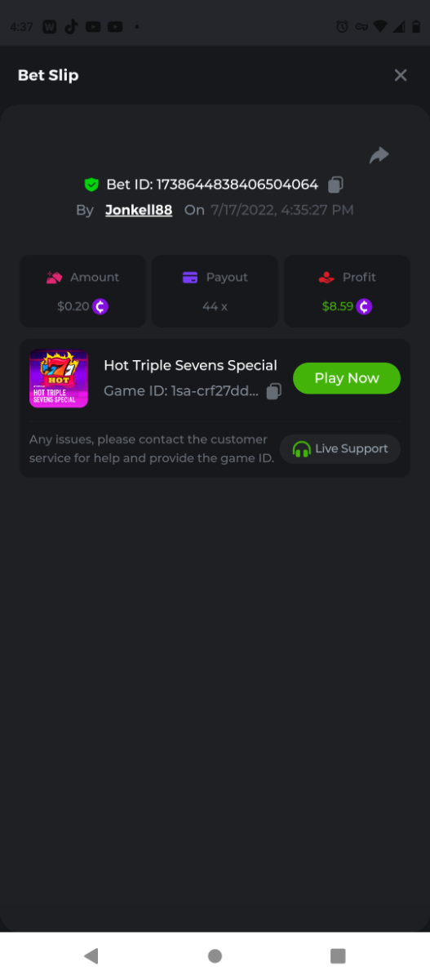Close the Bet Slip panel
The height and width of the screenshot is (980, 430).
(401, 75)
